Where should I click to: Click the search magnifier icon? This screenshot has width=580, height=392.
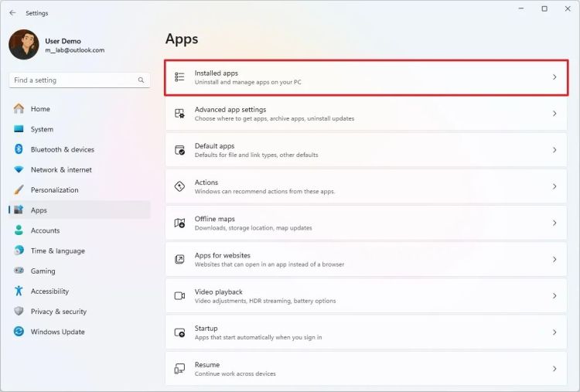(x=141, y=80)
